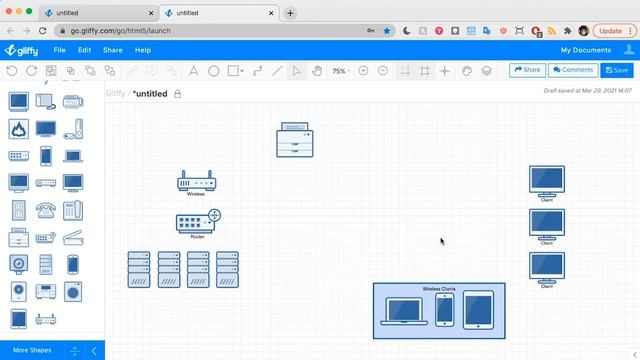
Task: Pick the washing machine shape
Action: point(73,291)
